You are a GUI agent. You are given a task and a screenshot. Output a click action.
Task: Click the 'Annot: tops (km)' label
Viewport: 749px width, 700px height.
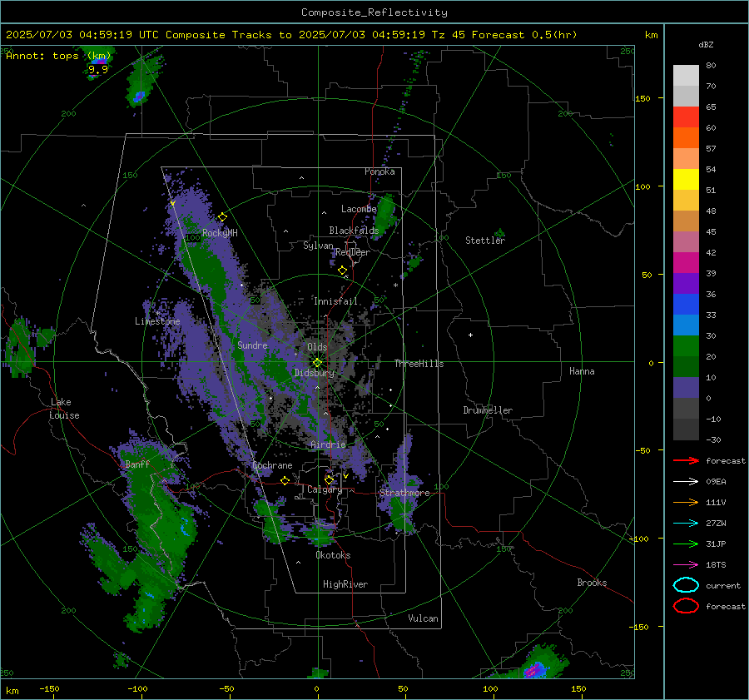tap(58, 56)
